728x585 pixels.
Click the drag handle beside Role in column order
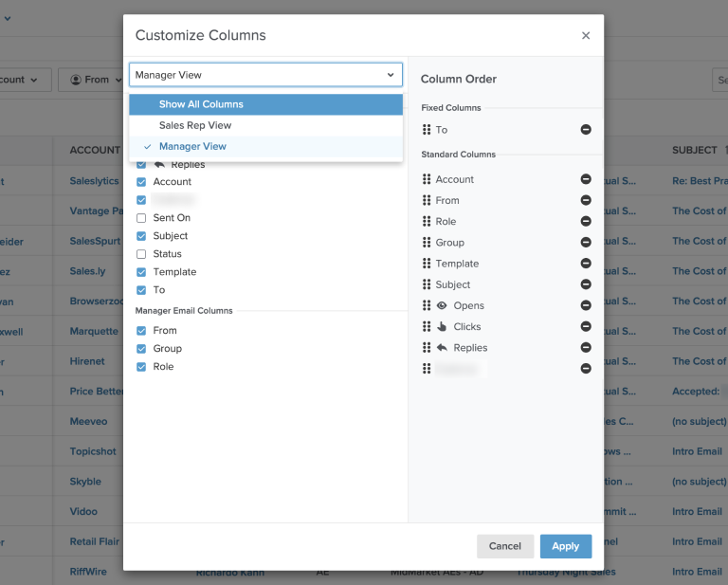tap(427, 221)
